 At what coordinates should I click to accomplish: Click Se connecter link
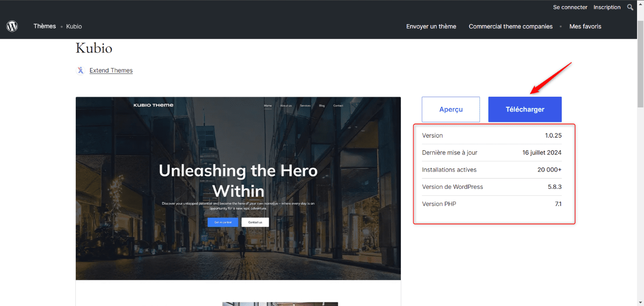tap(570, 7)
